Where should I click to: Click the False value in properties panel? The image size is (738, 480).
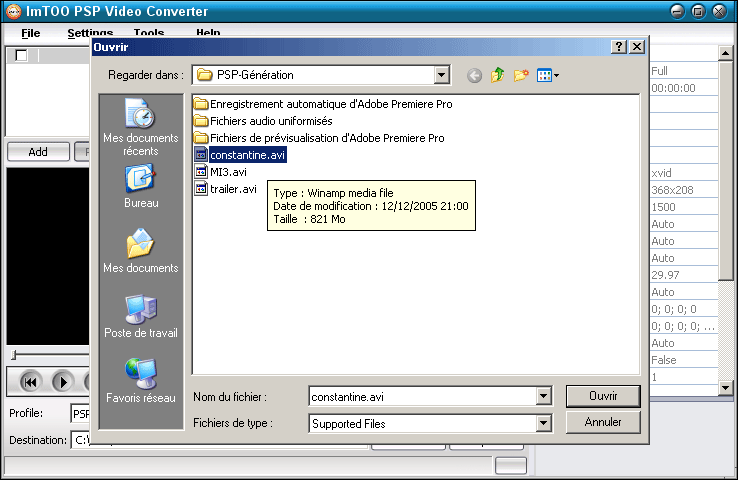(664, 360)
